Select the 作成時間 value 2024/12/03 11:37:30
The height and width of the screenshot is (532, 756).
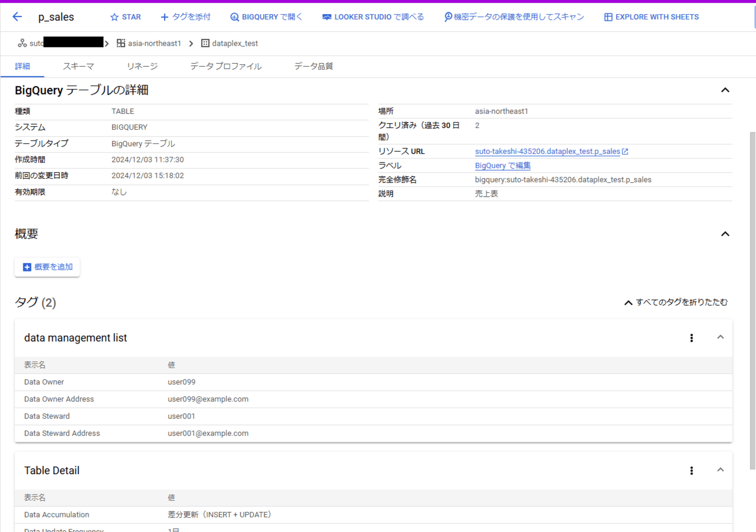click(x=147, y=160)
